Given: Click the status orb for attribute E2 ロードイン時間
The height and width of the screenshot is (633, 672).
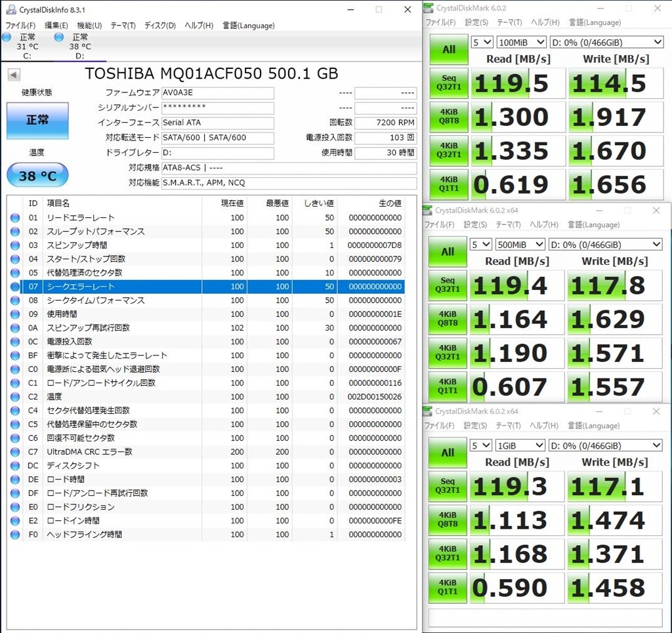Looking at the screenshot, I should pos(15,521).
